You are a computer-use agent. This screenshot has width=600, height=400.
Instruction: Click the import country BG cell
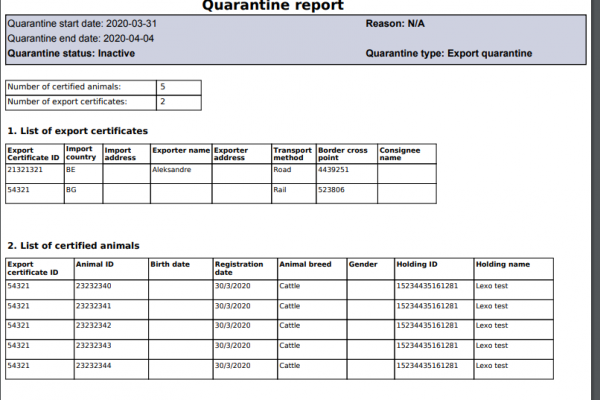(71, 188)
